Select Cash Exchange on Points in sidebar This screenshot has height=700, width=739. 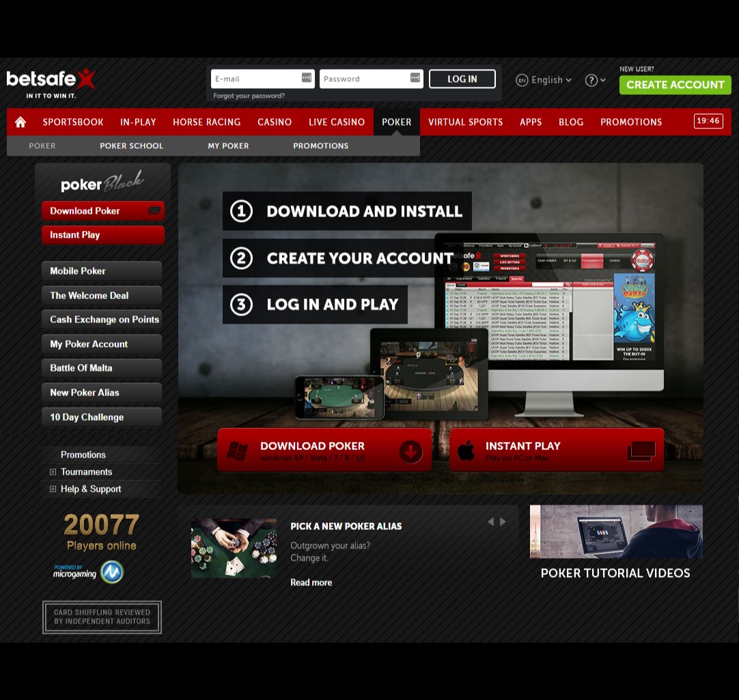[104, 320]
